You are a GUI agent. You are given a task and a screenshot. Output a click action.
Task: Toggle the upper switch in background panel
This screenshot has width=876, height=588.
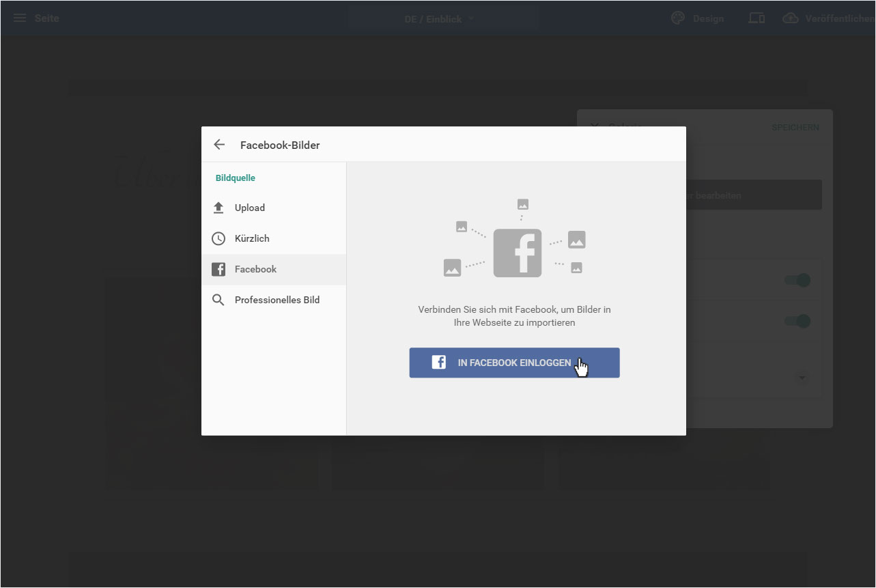797,280
